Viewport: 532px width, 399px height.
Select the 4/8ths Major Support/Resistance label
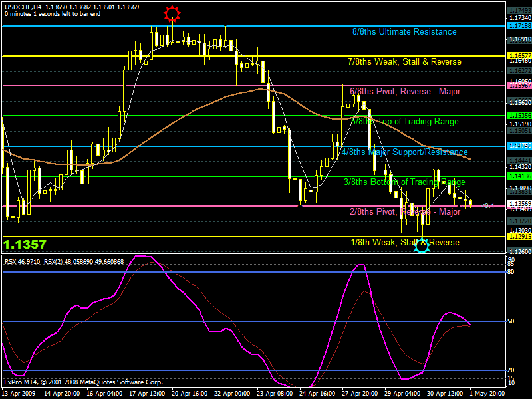pyautogui.click(x=404, y=152)
